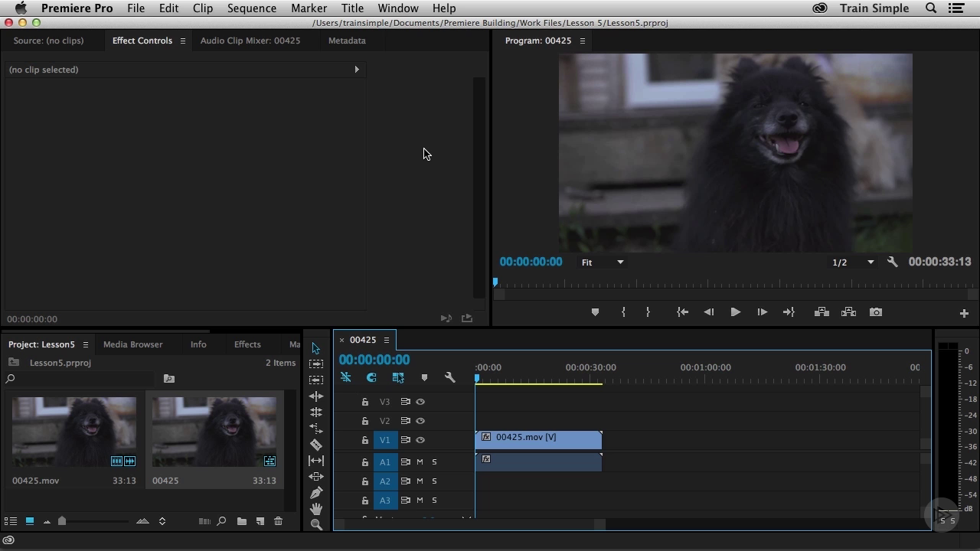Open the 1/2 playback resolution dropdown
The height and width of the screenshot is (551, 980).
pos(853,262)
